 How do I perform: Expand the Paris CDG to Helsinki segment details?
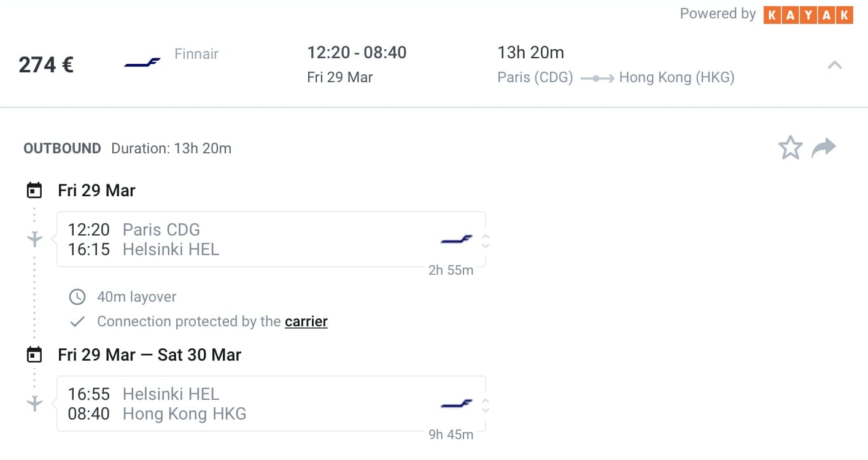click(486, 240)
